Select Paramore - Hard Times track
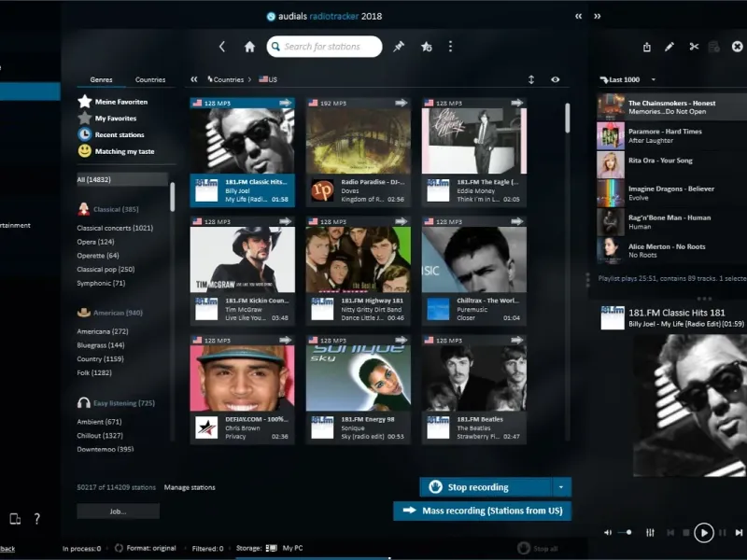The width and height of the screenshot is (747, 560). [x=671, y=135]
